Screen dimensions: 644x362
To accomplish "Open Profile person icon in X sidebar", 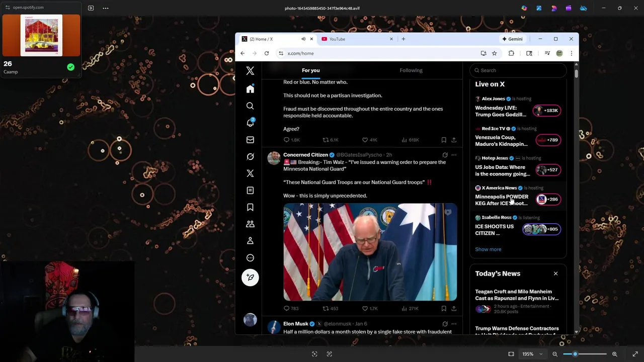I will tap(250, 241).
